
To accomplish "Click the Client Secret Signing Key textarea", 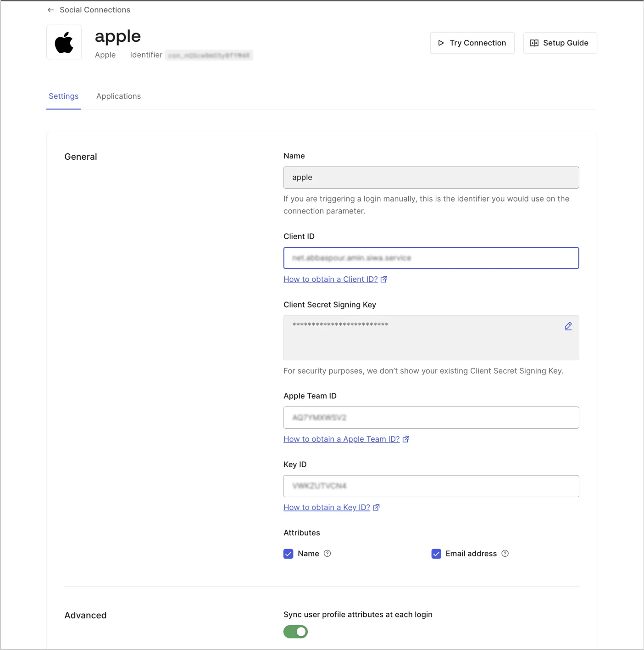I will (x=431, y=337).
